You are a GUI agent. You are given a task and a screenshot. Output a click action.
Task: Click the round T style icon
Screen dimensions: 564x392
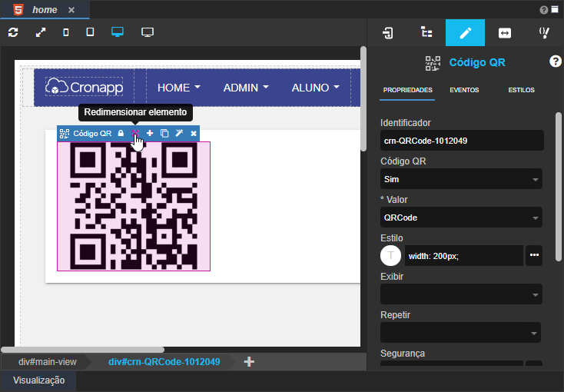pos(390,256)
